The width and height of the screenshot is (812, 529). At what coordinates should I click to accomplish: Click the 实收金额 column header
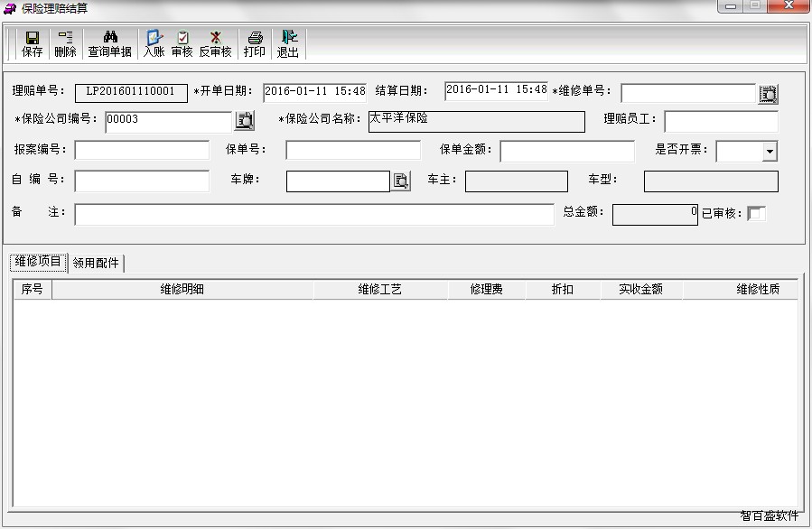click(x=641, y=289)
